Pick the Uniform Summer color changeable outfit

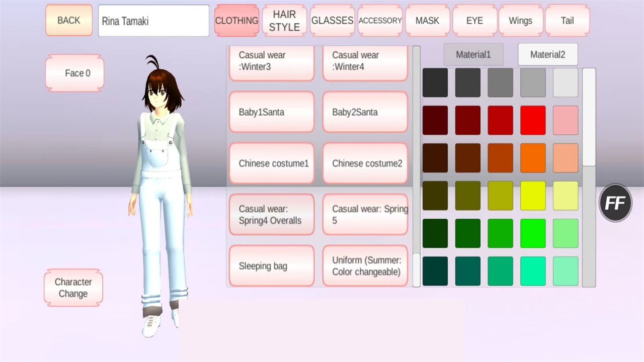pos(366,266)
